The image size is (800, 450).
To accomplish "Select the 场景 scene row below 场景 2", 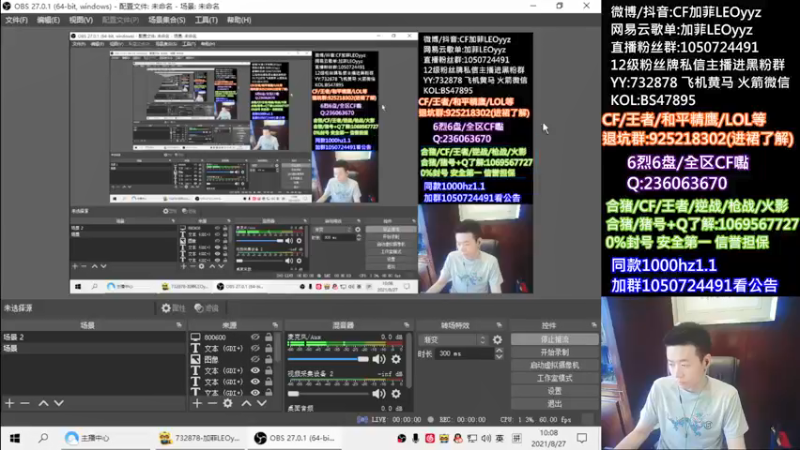I will point(93,348).
